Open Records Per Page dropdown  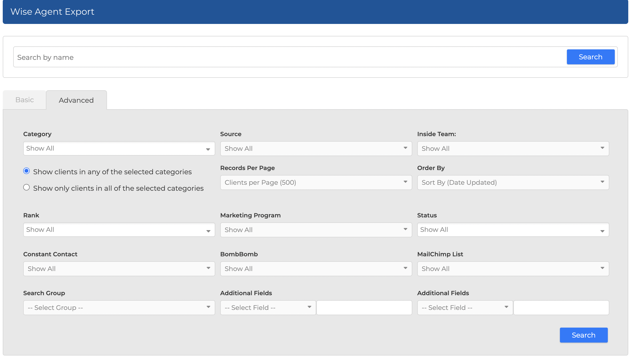coord(316,182)
